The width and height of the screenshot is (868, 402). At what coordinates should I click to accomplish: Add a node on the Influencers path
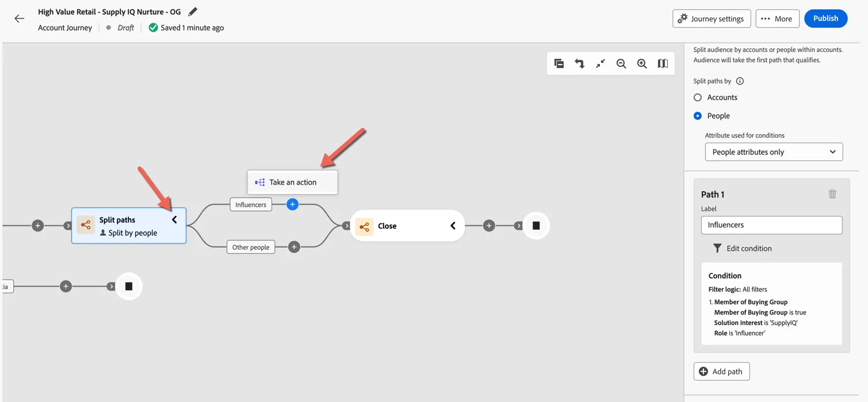click(292, 204)
